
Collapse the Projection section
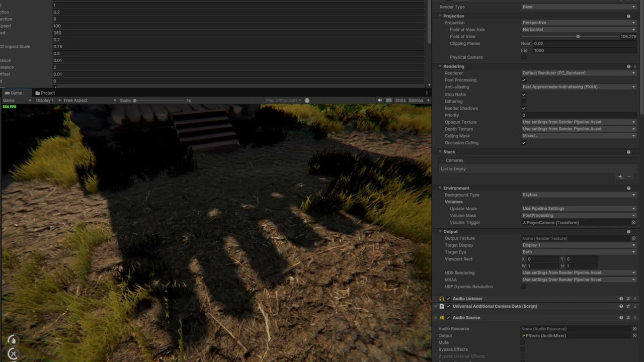pos(440,16)
